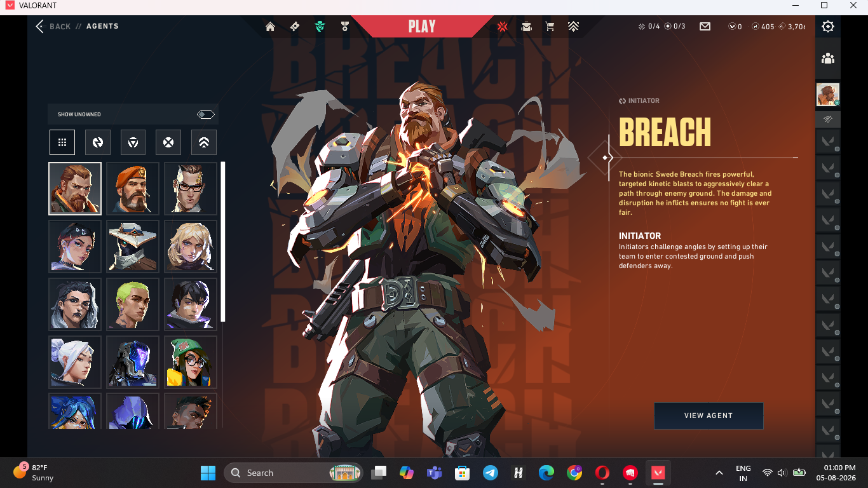Open the Settings gear icon
Viewport: 868px width, 488px height.
[828, 27]
